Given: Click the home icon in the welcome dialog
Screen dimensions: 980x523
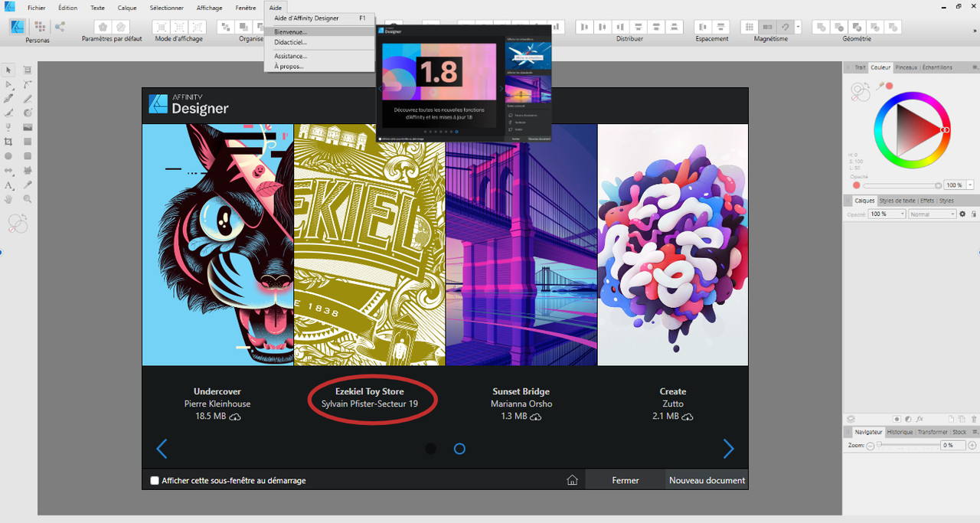Looking at the screenshot, I should (x=572, y=480).
